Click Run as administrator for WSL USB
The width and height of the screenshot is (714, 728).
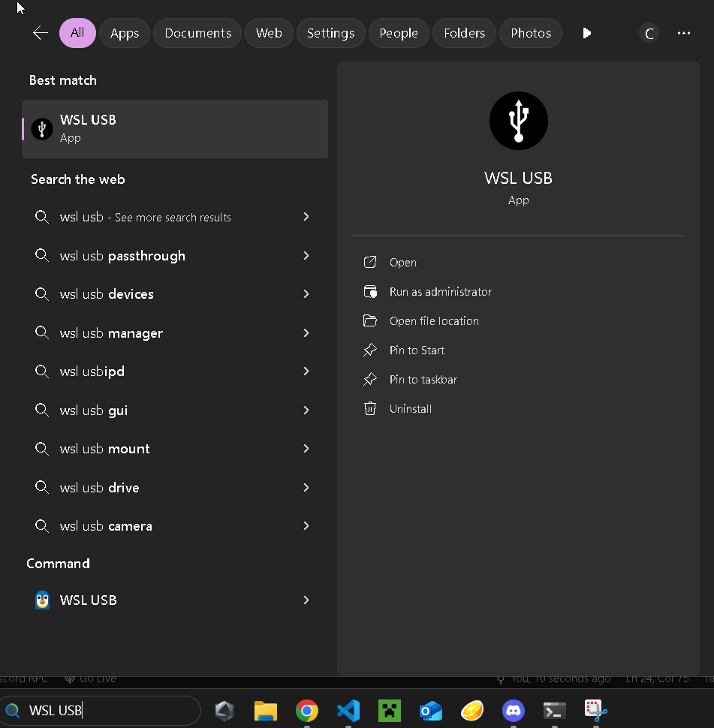tap(440, 291)
